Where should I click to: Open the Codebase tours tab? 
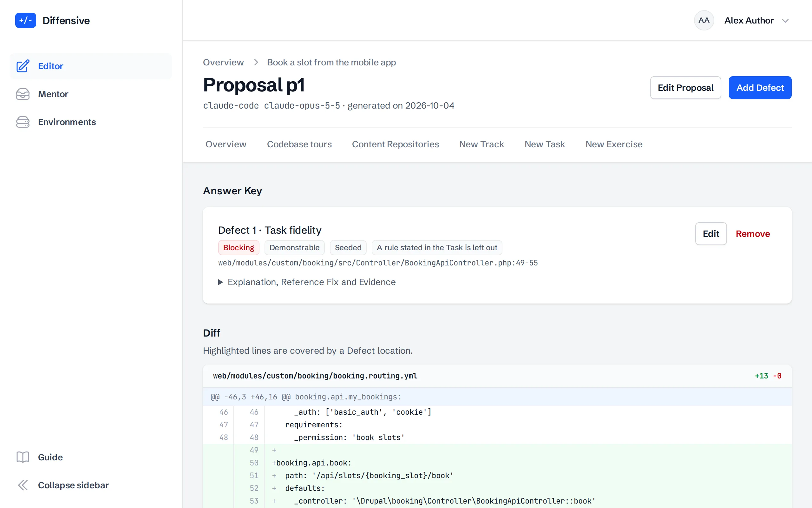pos(299,144)
